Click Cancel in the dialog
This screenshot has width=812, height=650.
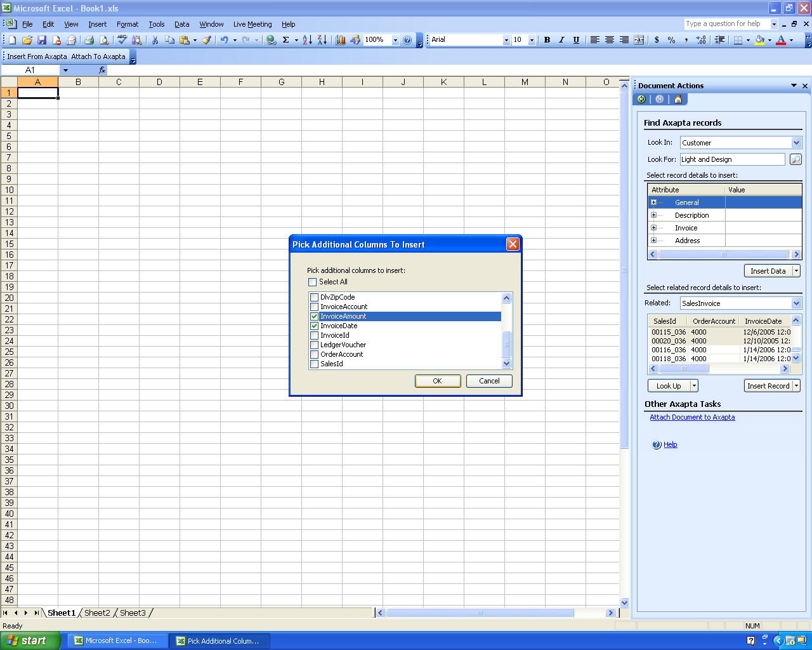click(x=489, y=381)
